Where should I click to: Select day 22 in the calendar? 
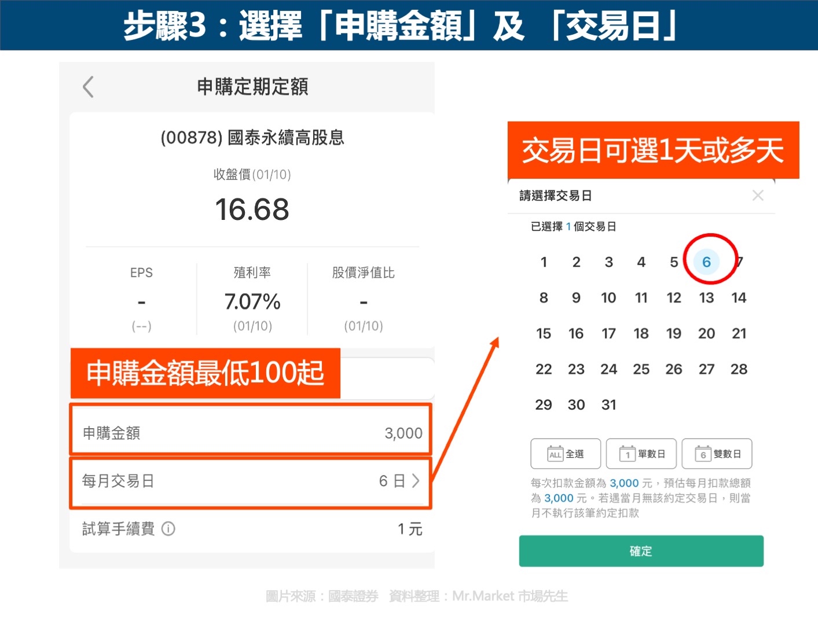point(544,369)
